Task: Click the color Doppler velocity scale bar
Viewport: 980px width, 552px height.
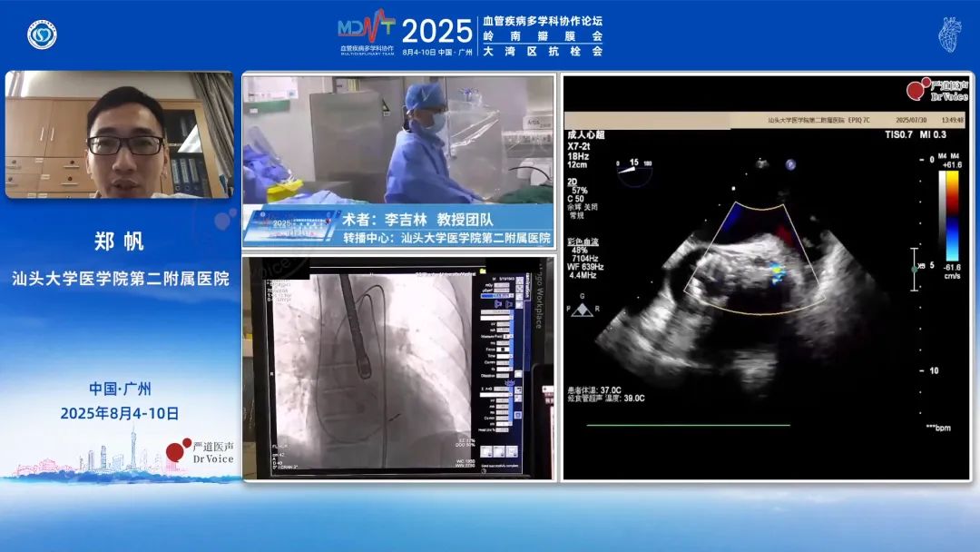Action: (x=951, y=216)
